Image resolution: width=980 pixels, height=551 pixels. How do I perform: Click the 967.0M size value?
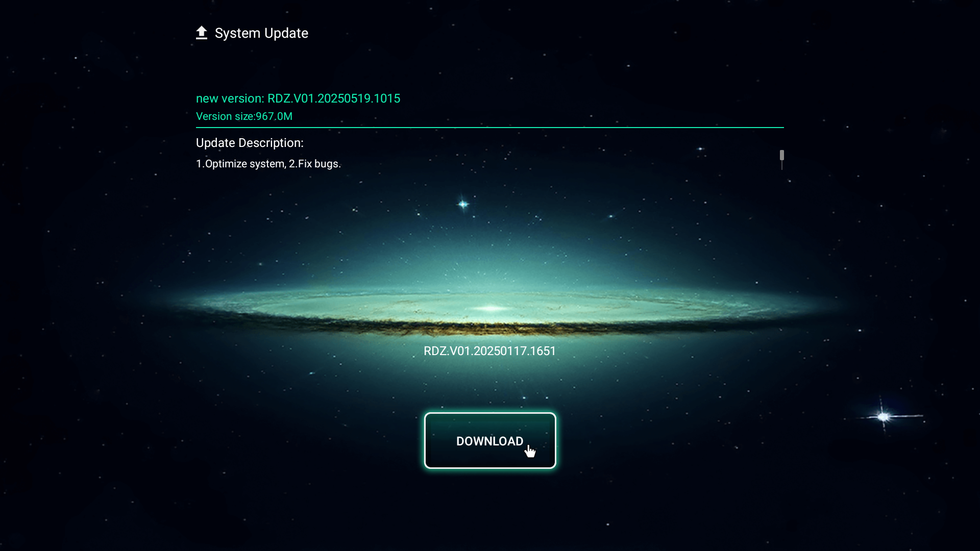coord(274,116)
